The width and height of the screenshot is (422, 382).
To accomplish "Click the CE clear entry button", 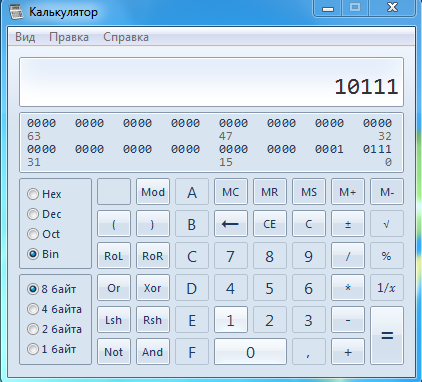I will (270, 224).
